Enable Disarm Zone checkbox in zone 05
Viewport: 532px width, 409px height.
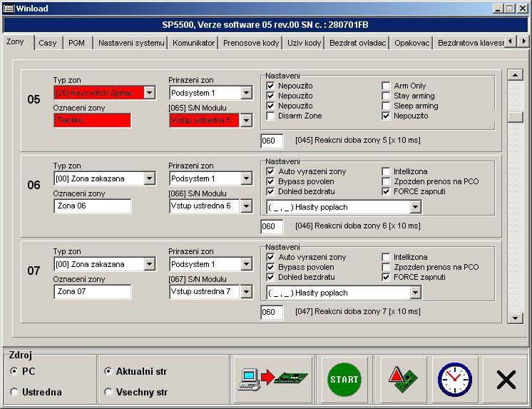[271, 116]
